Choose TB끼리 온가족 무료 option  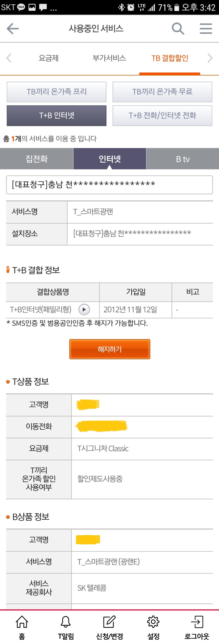click(x=162, y=92)
